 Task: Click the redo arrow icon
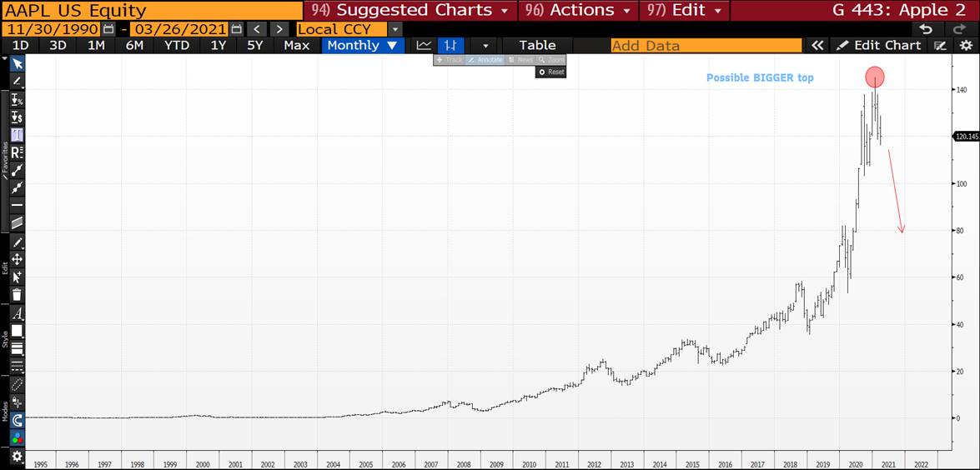tap(959, 29)
